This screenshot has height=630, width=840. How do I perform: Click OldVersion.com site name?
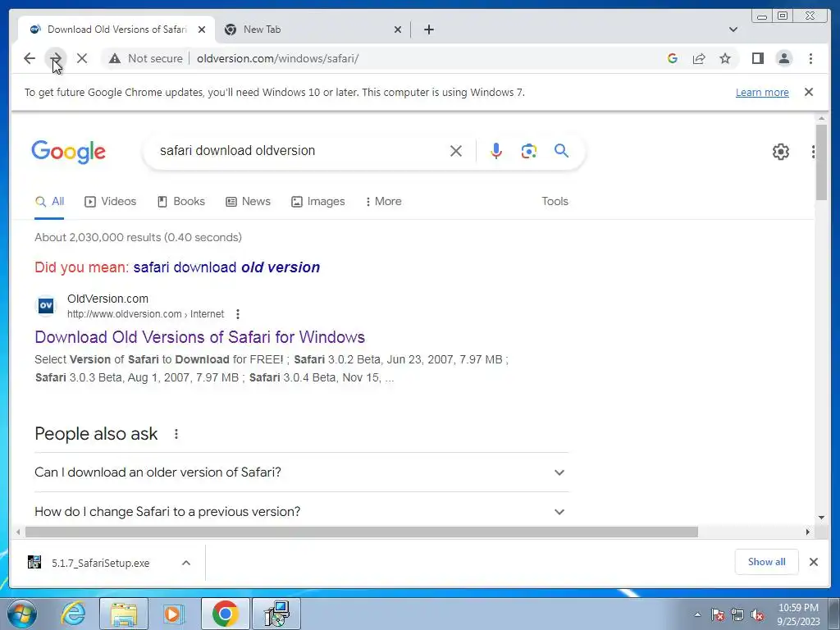pos(107,299)
